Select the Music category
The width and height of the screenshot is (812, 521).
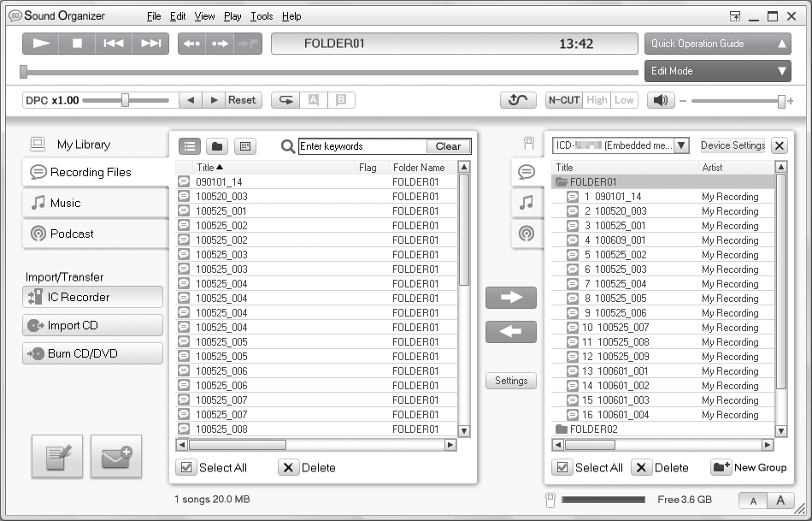96,203
